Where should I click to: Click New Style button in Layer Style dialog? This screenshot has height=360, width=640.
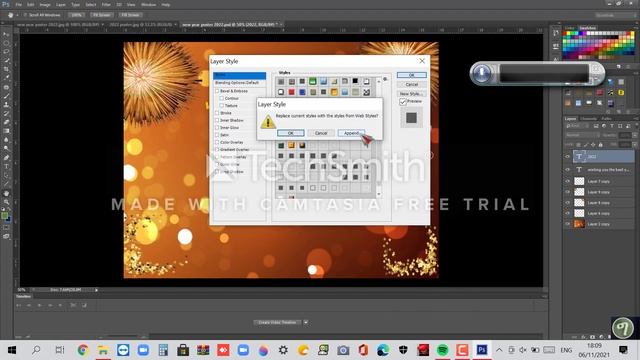click(x=411, y=93)
